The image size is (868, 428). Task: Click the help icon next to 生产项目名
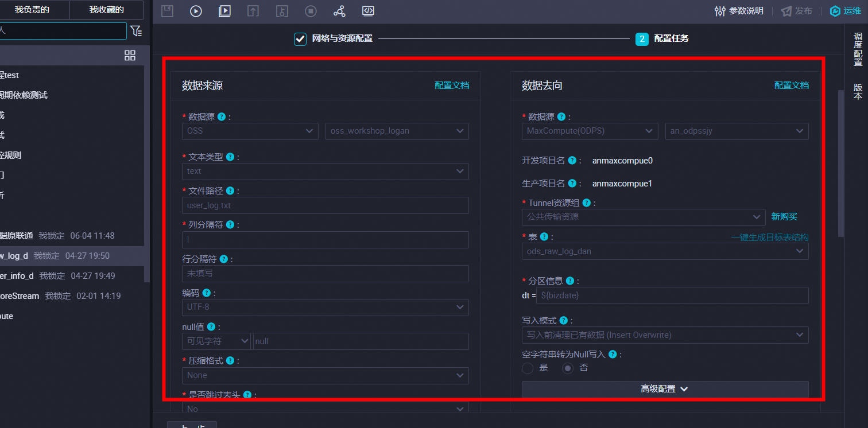click(572, 184)
